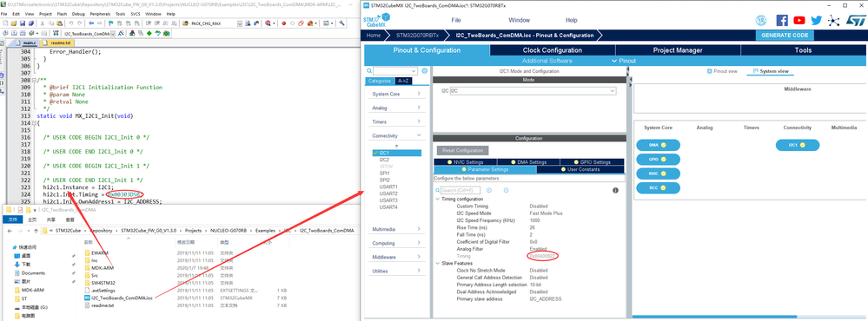
Task: Click the Download to flash icon in Keil
Action: click(x=56, y=33)
